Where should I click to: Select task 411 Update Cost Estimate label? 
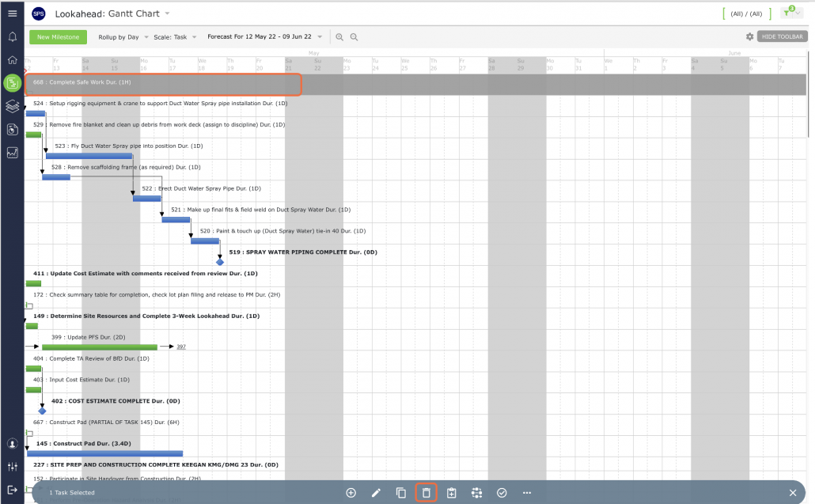(x=146, y=273)
